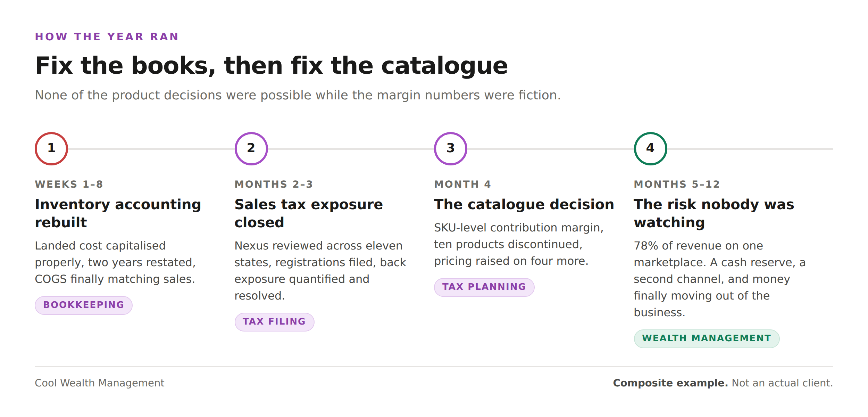
Task: Click the 'Inventory accounting rebuilt' heading
Action: click(x=118, y=213)
